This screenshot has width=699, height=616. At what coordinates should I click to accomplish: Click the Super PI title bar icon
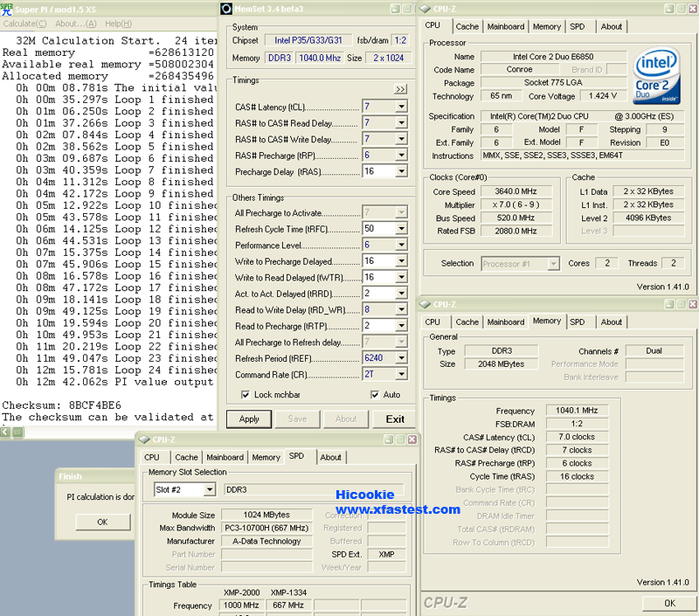(7, 10)
